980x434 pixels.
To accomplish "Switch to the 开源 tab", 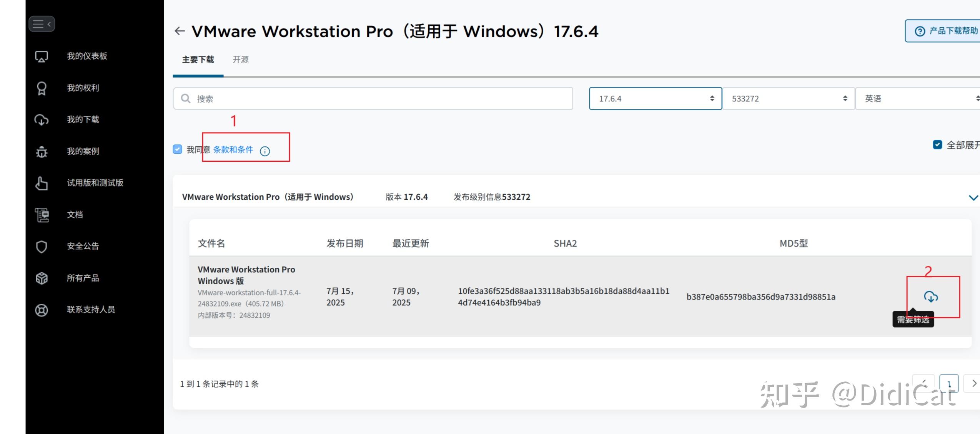I will tap(241, 60).
